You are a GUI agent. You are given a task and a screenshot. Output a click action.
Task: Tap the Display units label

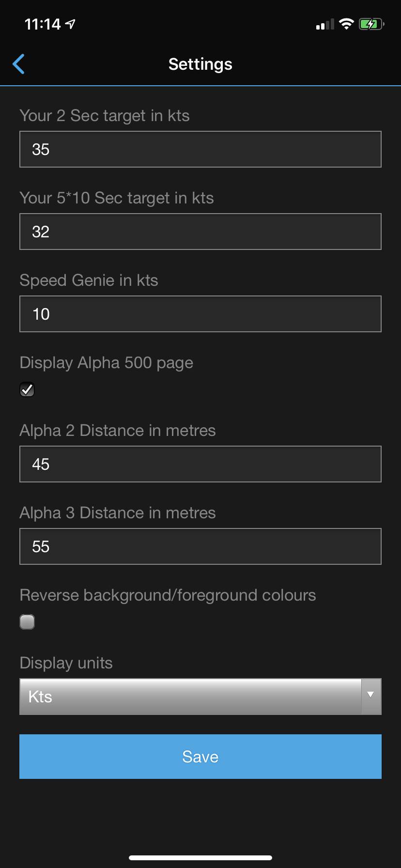tap(66, 663)
